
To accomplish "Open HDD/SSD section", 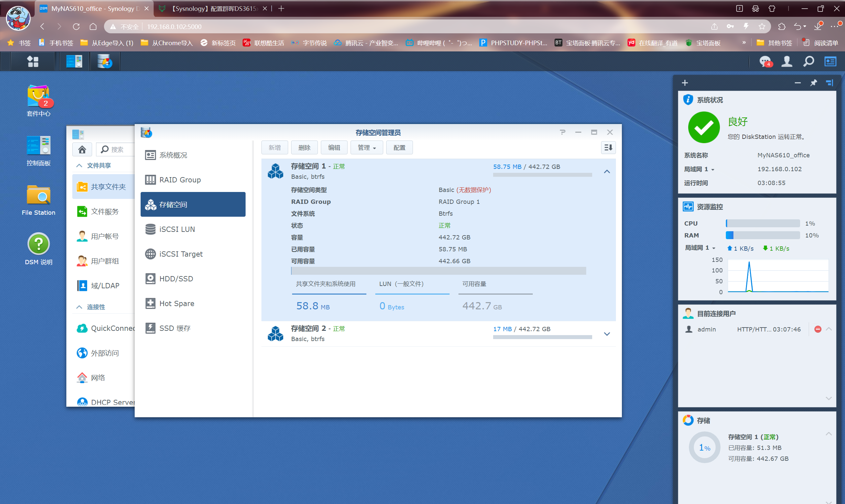I will click(193, 279).
